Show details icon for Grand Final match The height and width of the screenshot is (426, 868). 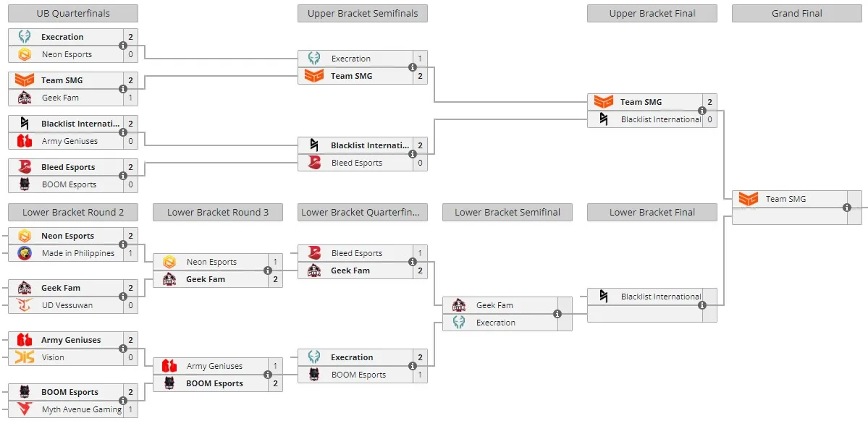tap(846, 208)
